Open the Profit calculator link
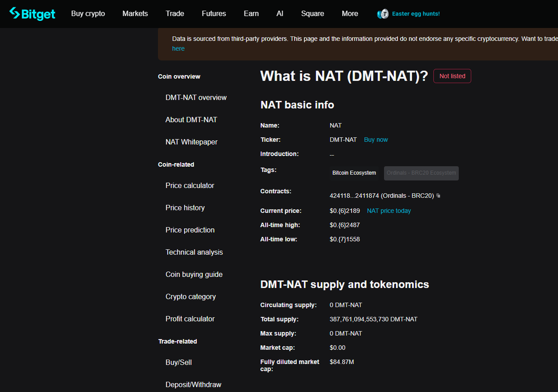The width and height of the screenshot is (558, 392). tap(190, 319)
